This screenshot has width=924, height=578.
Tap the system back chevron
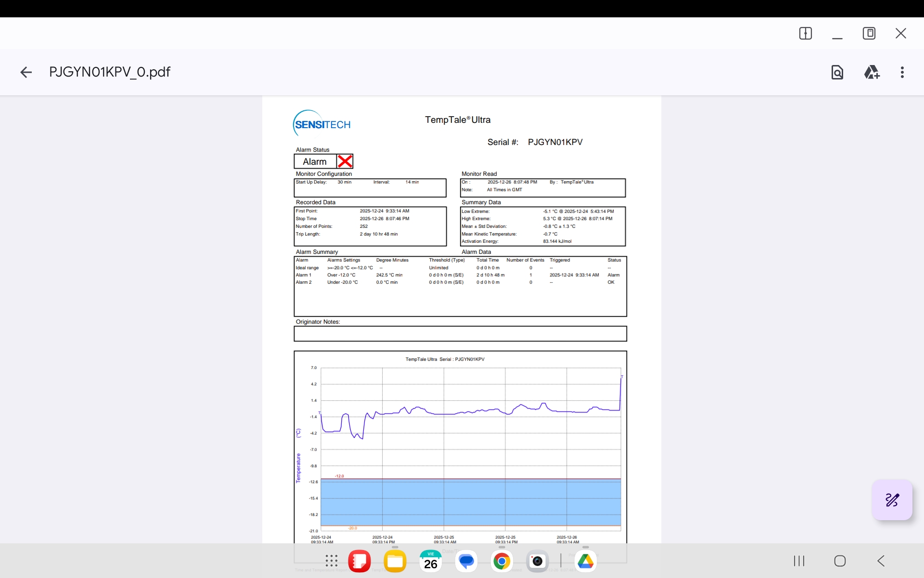tap(881, 561)
